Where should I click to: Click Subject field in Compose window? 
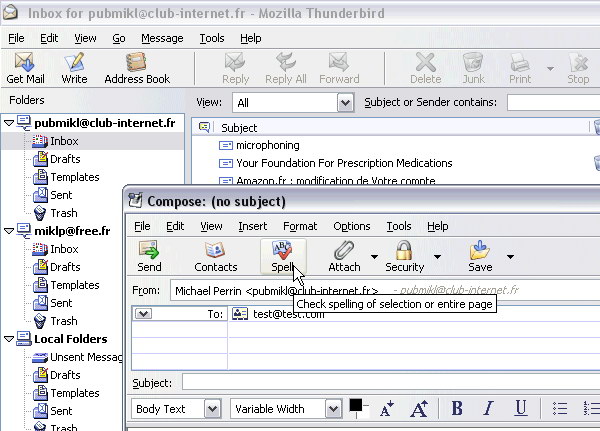(x=391, y=382)
